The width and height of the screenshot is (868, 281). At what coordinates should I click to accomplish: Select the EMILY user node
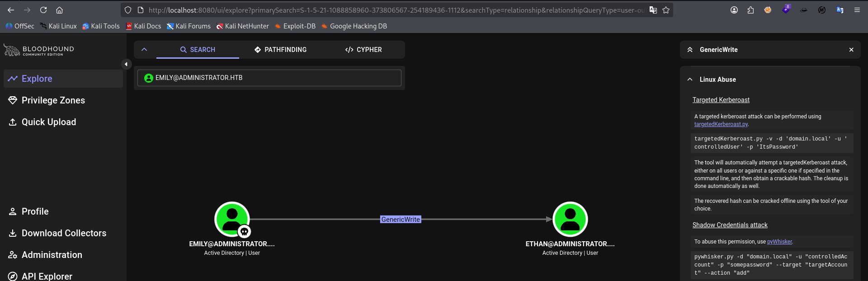pos(232,219)
